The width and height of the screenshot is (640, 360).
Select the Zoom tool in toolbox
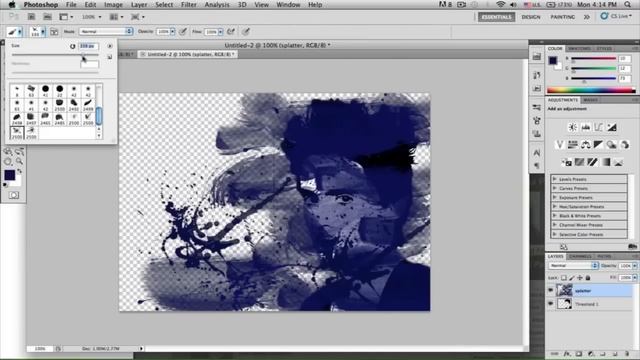[19, 162]
